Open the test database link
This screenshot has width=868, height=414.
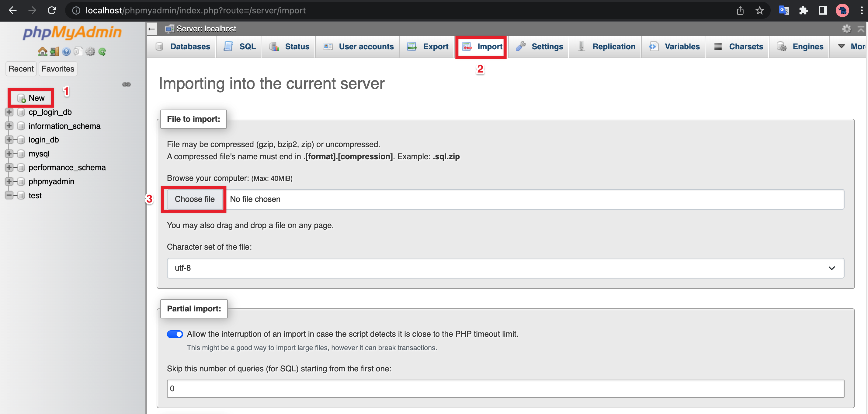tap(35, 195)
